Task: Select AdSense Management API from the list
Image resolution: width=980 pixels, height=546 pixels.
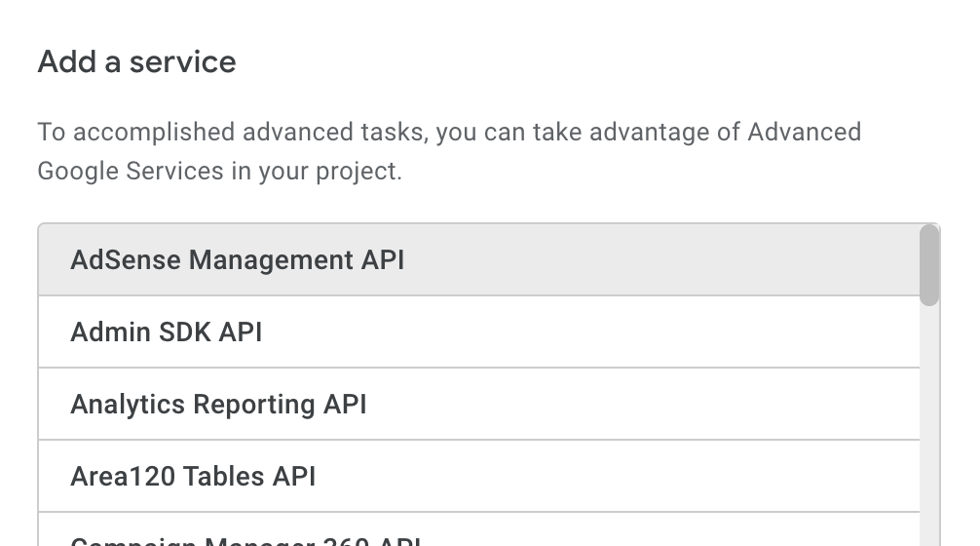Action: 237,260
